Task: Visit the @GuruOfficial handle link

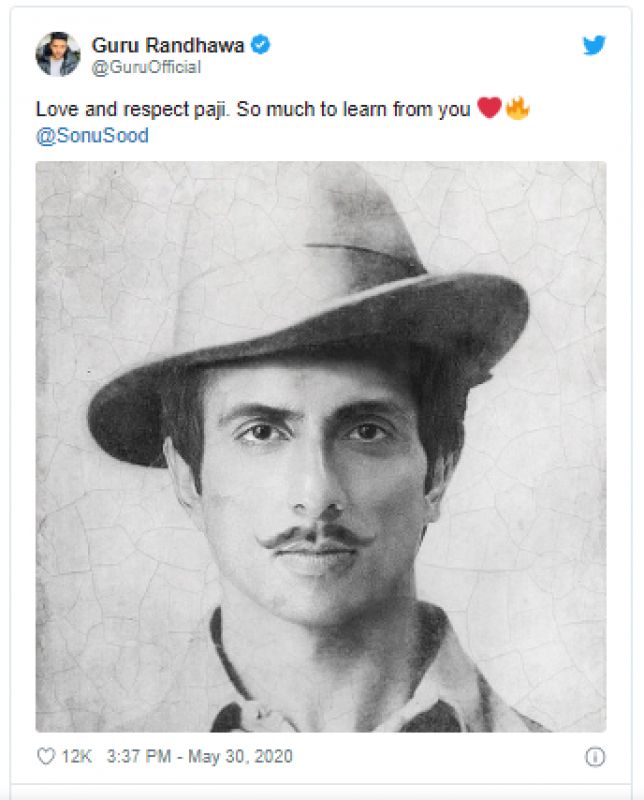Action: point(146,67)
